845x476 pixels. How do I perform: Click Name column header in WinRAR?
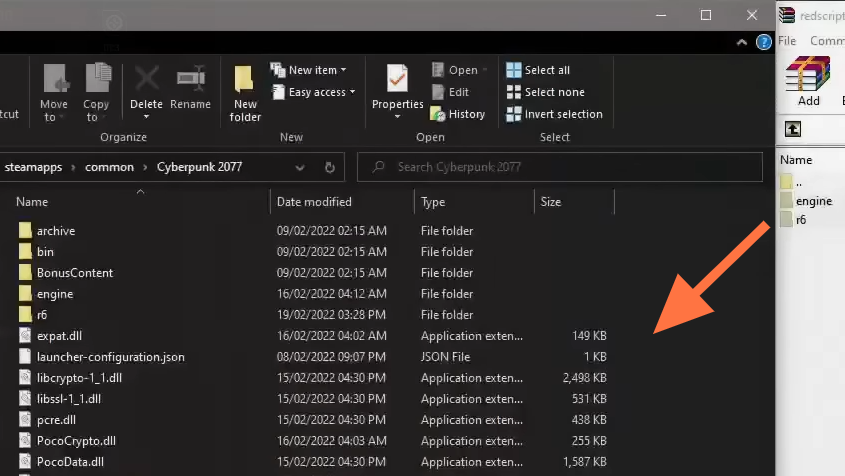click(x=796, y=160)
